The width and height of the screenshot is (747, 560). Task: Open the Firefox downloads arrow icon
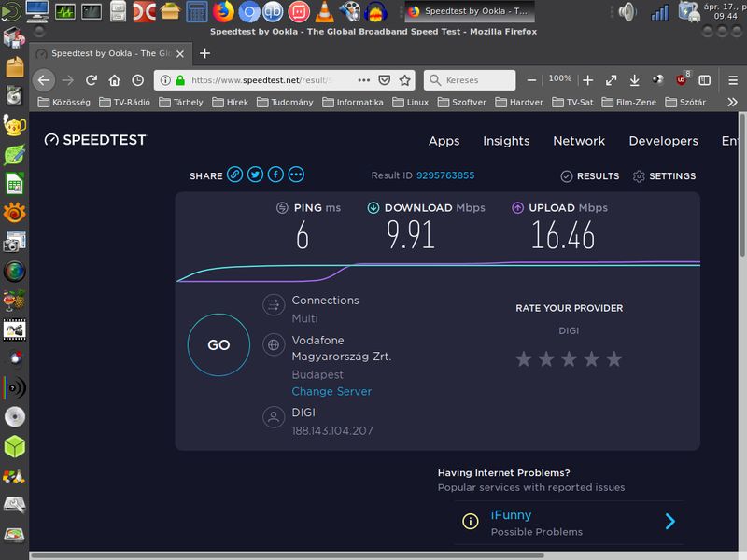(635, 80)
